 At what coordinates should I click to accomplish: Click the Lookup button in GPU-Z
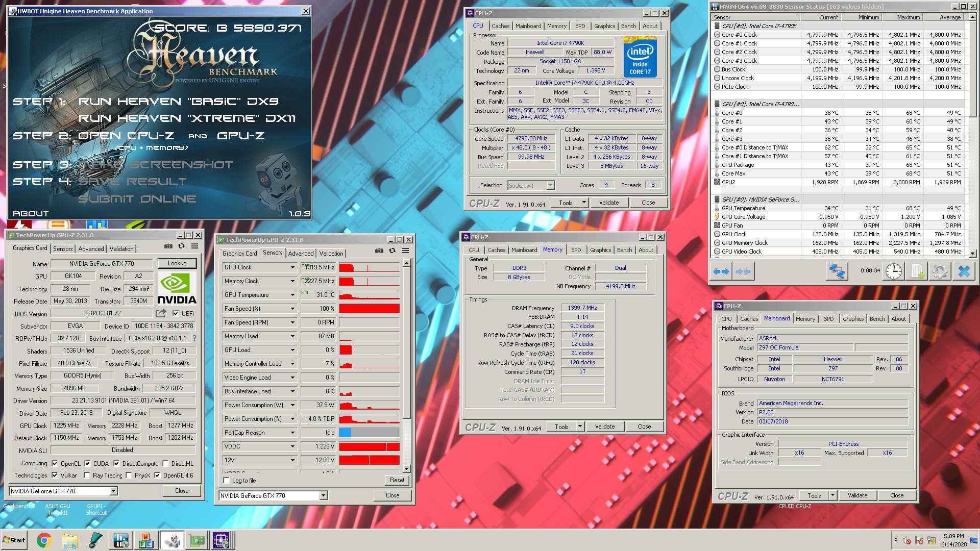[x=177, y=263]
